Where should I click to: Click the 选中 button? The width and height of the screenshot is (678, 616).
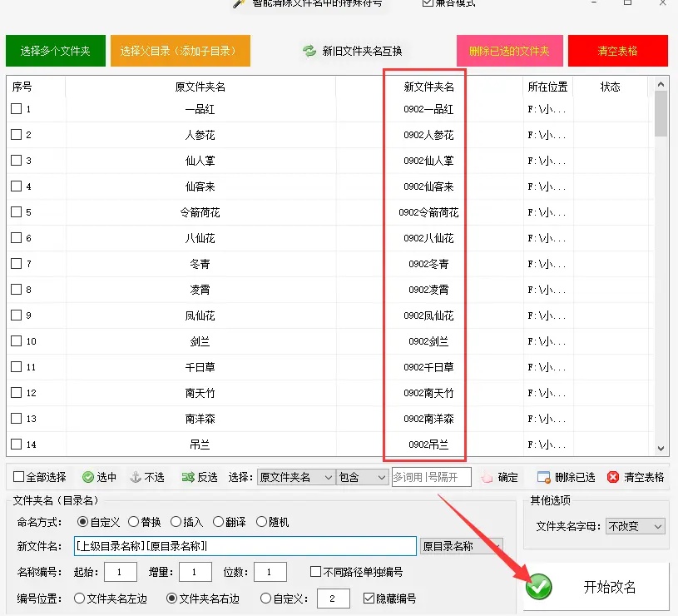click(100, 477)
